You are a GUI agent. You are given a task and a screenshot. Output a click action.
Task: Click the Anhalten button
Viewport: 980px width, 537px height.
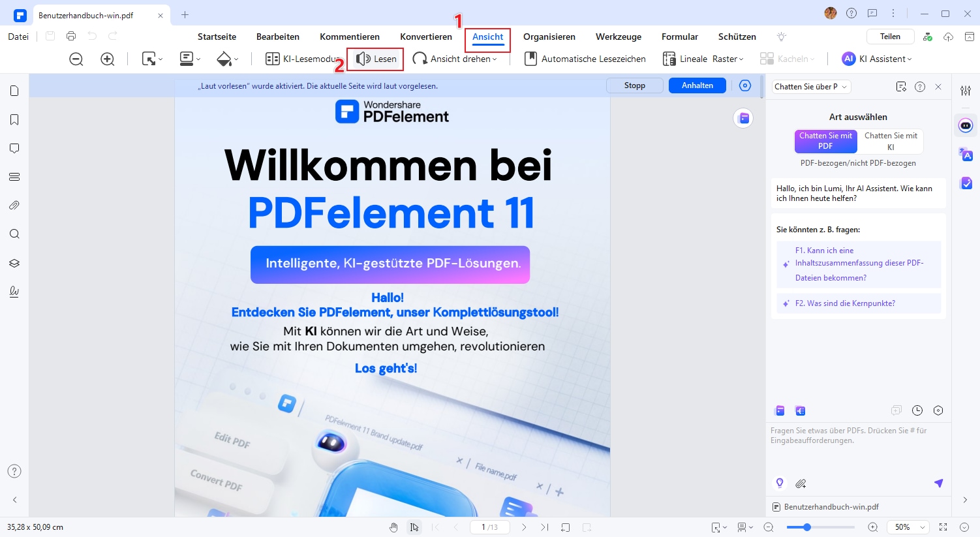(x=697, y=85)
